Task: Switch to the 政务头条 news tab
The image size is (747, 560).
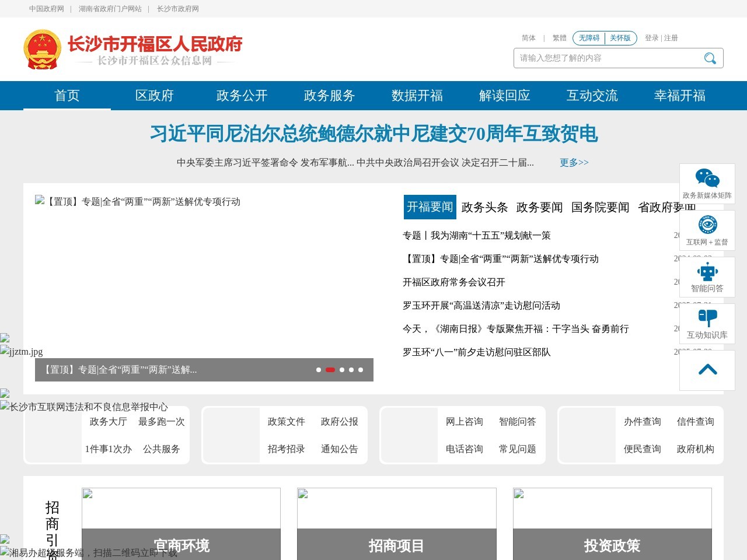Action: coord(484,207)
